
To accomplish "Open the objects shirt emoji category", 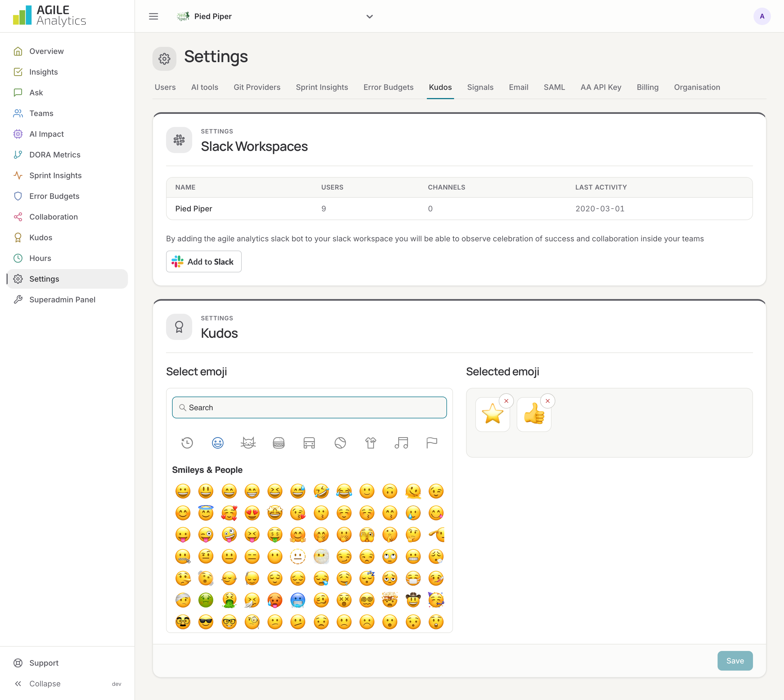I will 370,443.
